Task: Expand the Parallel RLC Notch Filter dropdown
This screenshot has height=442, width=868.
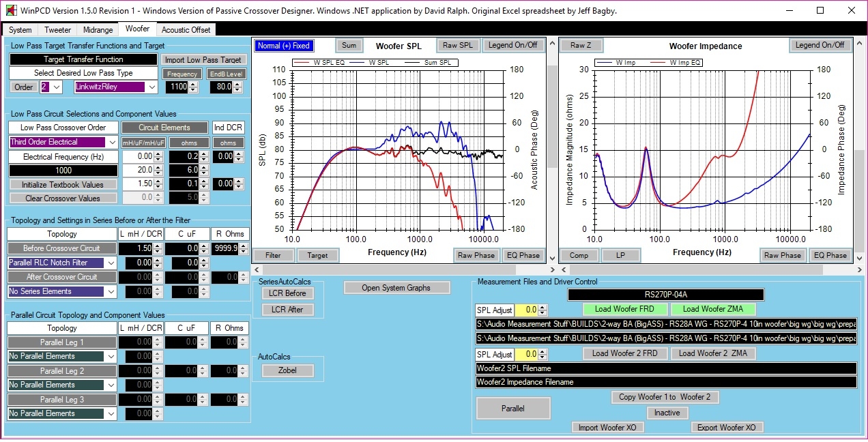Action: pos(112,263)
